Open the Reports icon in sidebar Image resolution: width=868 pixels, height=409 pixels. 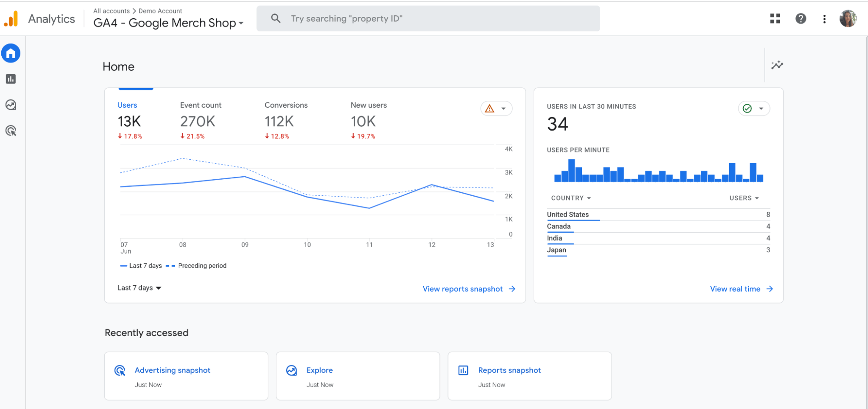pyautogui.click(x=11, y=79)
